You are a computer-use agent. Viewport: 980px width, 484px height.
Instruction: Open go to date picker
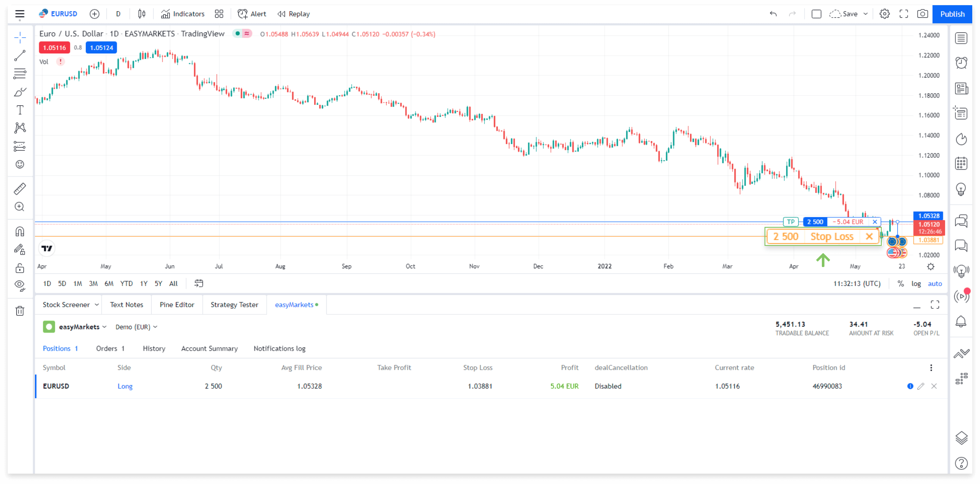tap(199, 283)
